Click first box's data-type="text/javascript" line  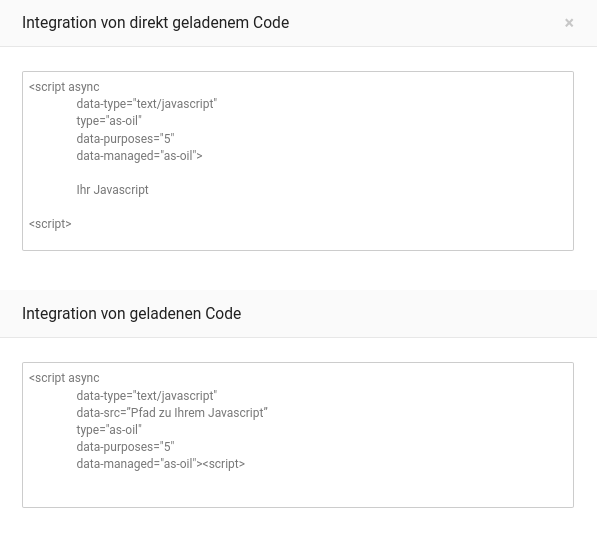coord(147,104)
